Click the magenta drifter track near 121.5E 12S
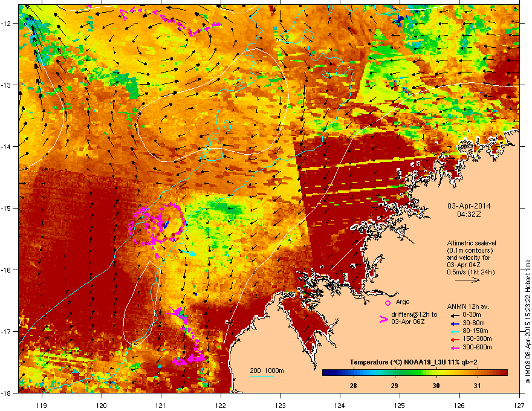Screen dimensions: 532x411 pos(170,21)
